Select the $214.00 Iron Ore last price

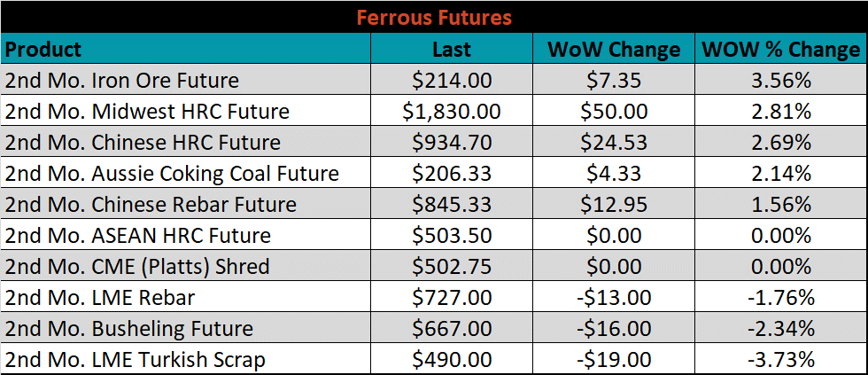[452, 79]
